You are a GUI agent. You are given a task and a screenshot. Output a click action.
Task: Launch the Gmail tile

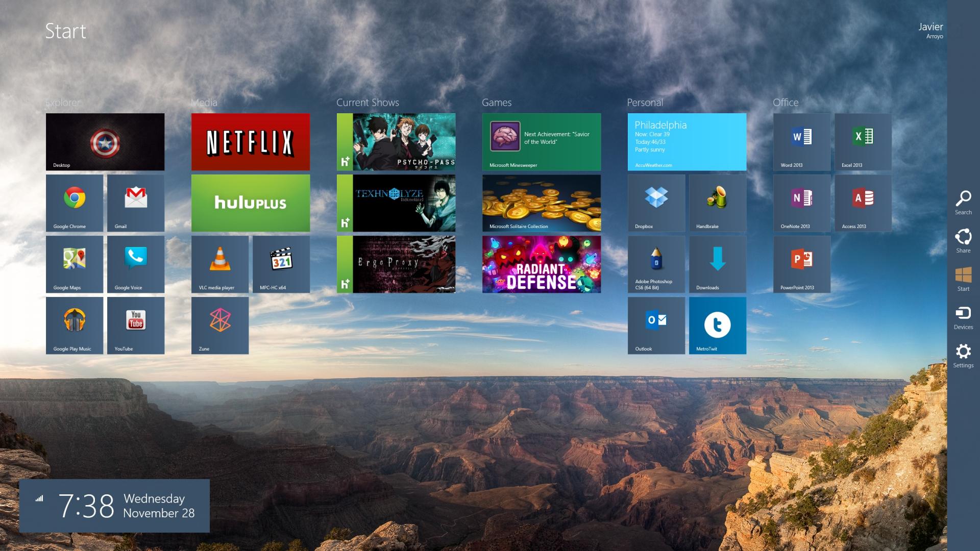coord(136,203)
